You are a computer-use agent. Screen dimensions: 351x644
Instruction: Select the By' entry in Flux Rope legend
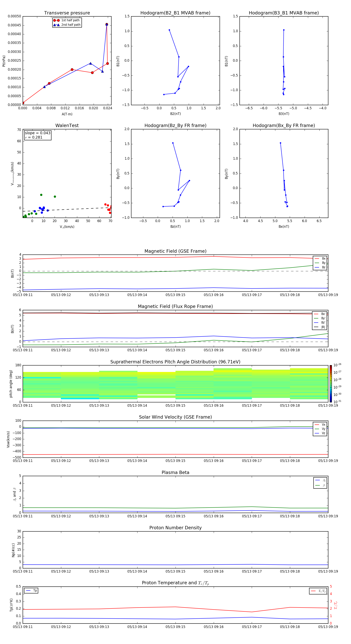[x=320, y=318]
